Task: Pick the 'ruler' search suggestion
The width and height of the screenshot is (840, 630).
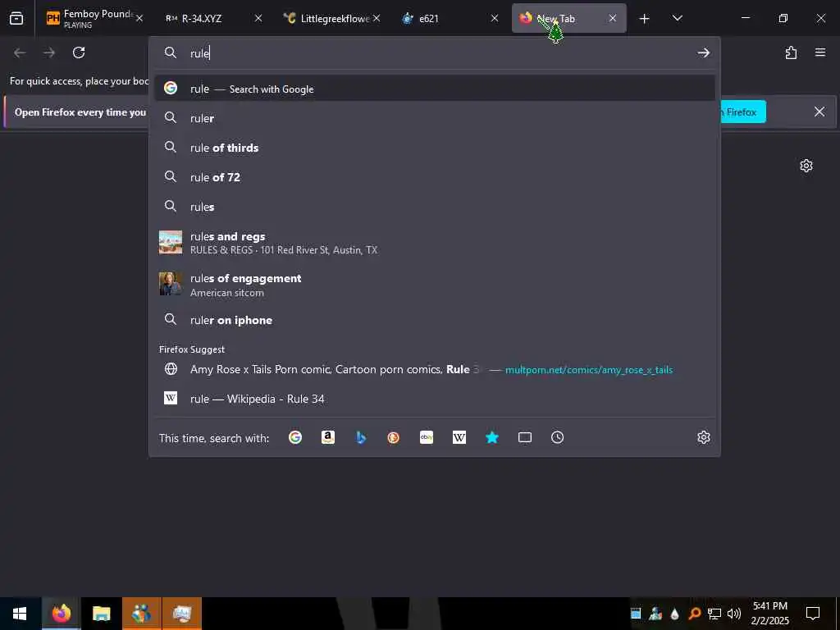Action: tap(435, 118)
